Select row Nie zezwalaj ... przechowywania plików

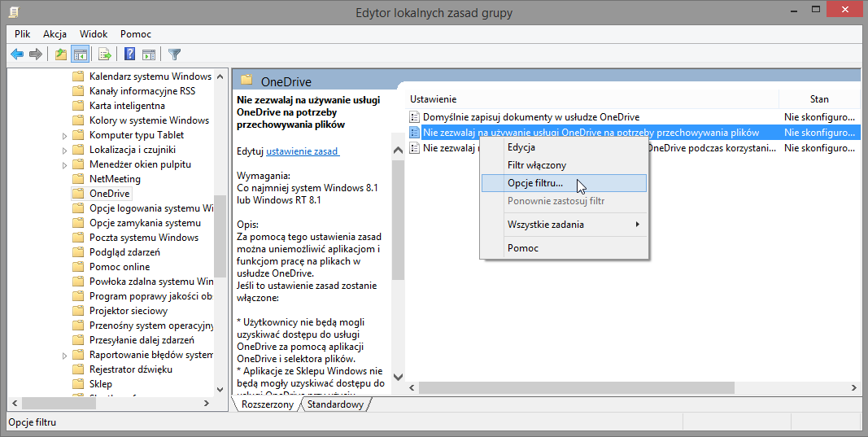point(633,133)
